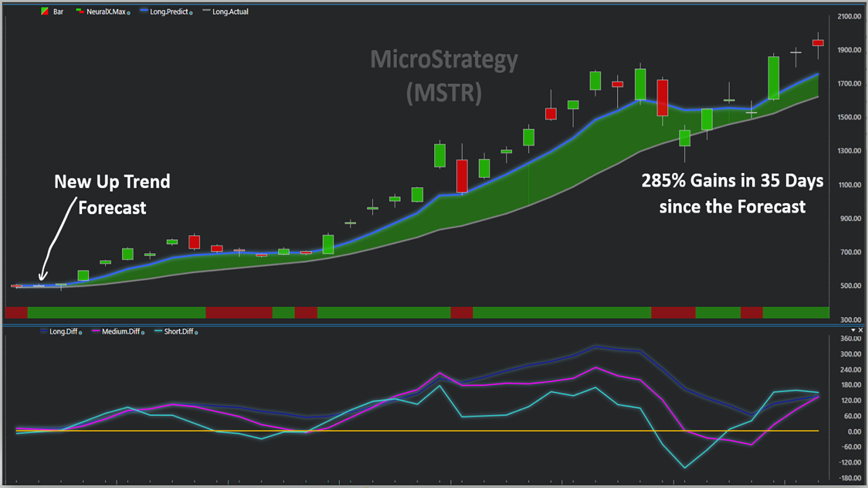
Task: Click the splitter between chart panels
Action: [x=434, y=324]
